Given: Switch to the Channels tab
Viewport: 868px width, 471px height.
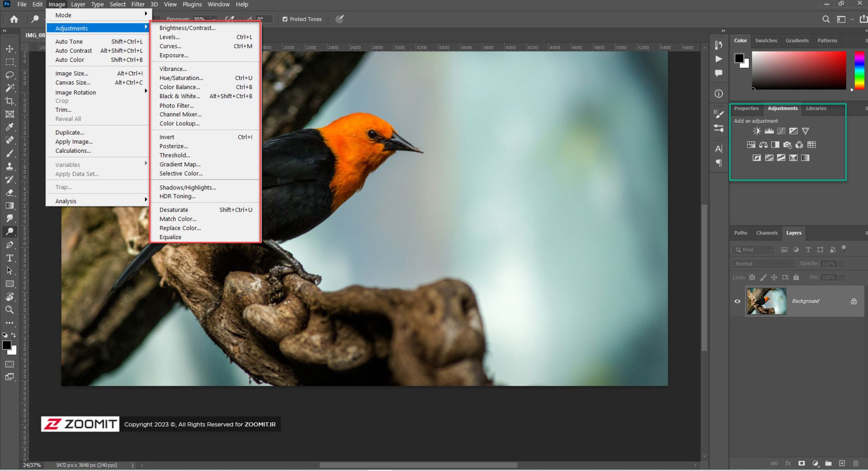Looking at the screenshot, I should coord(767,233).
